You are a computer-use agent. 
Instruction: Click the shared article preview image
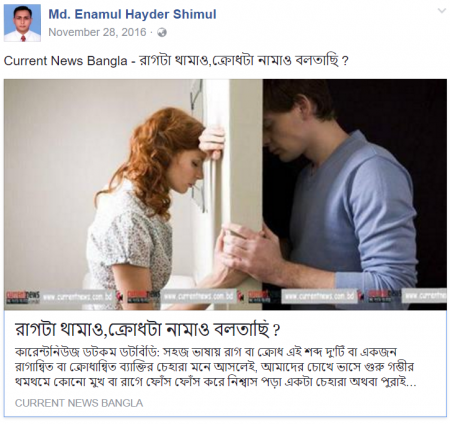point(225,194)
